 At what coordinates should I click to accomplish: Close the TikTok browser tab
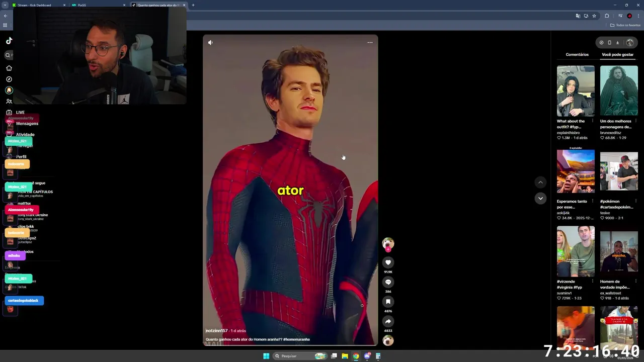point(184,5)
